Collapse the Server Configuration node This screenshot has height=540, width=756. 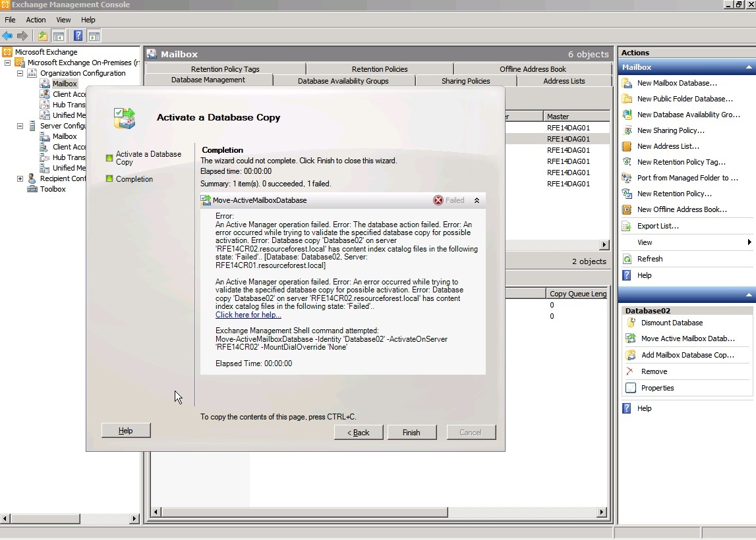[x=20, y=126]
